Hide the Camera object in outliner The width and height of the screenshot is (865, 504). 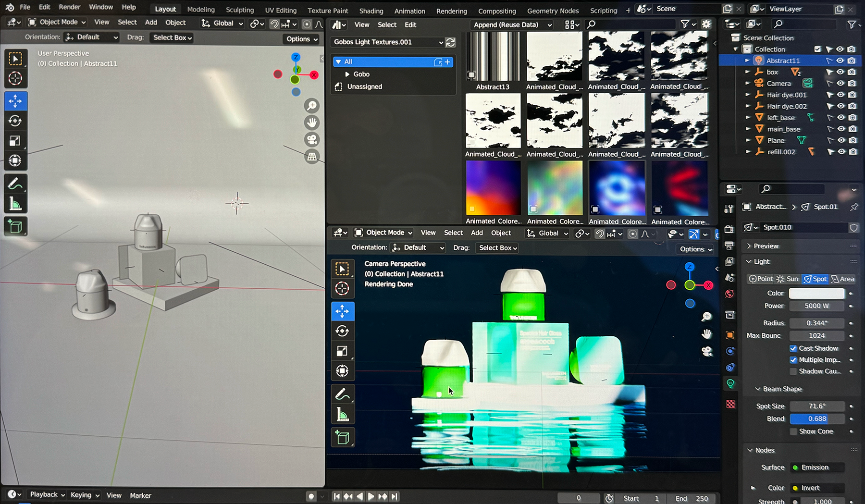pos(840,84)
